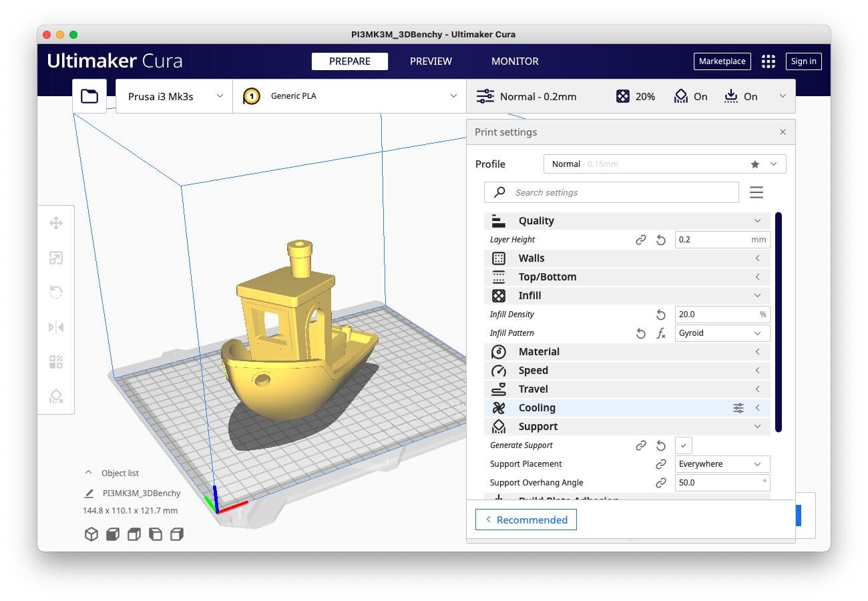The image size is (868, 601).
Task: Edit the Support Overhang Angle field
Action: click(722, 483)
